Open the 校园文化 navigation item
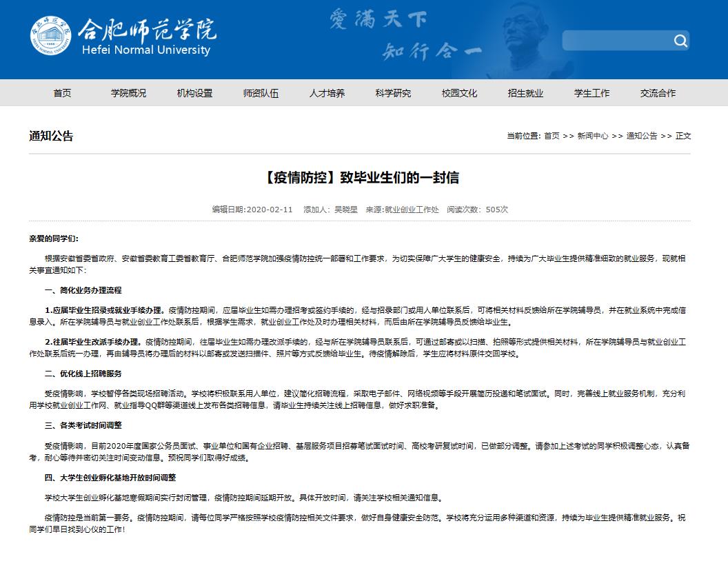Image resolution: width=728 pixels, height=570 pixels. click(459, 93)
